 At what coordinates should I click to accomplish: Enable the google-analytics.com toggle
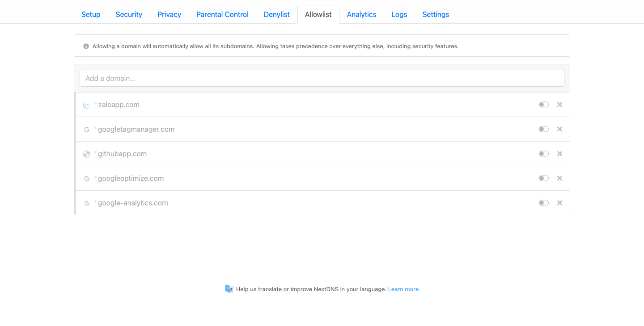coord(543,203)
